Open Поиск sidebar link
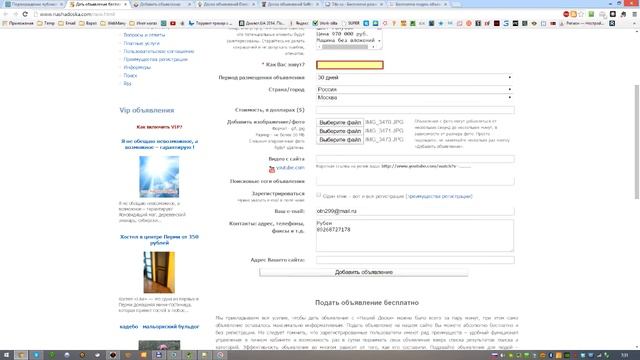Image resolution: width=640 pixels, height=360 pixels. (x=130, y=76)
